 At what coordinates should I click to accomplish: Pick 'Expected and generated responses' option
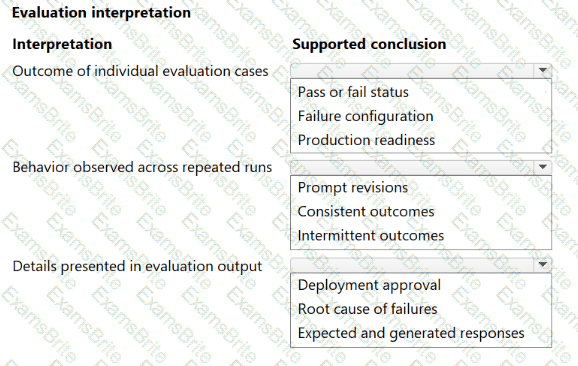(x=411, y=333)
